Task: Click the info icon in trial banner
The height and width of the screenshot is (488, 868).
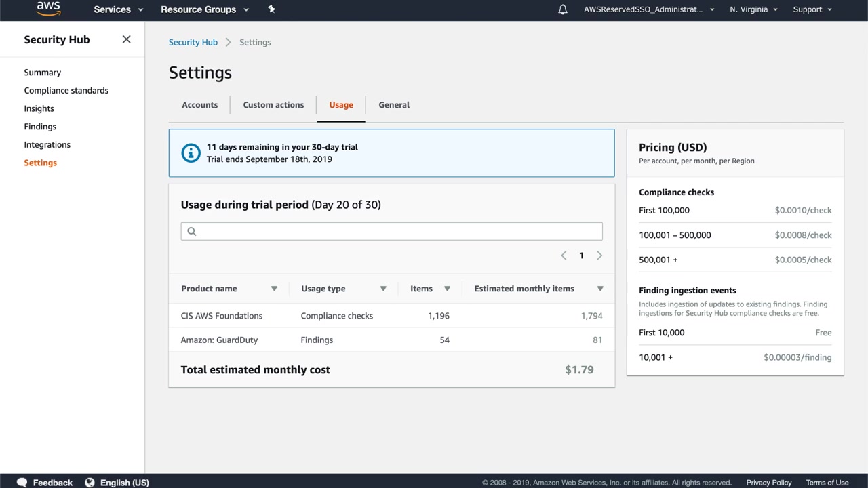Action: (x=191, y=153)
